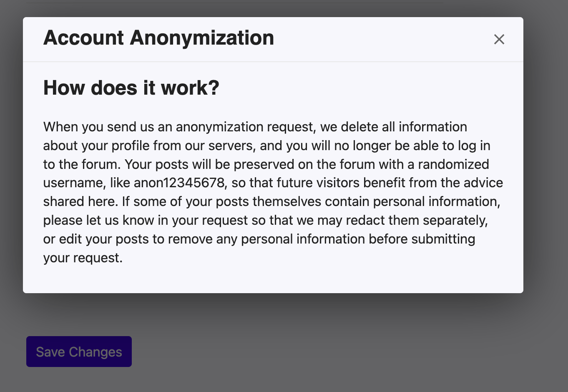Click the Account Anonymization dialog title
568x392 pixels.
158,38
